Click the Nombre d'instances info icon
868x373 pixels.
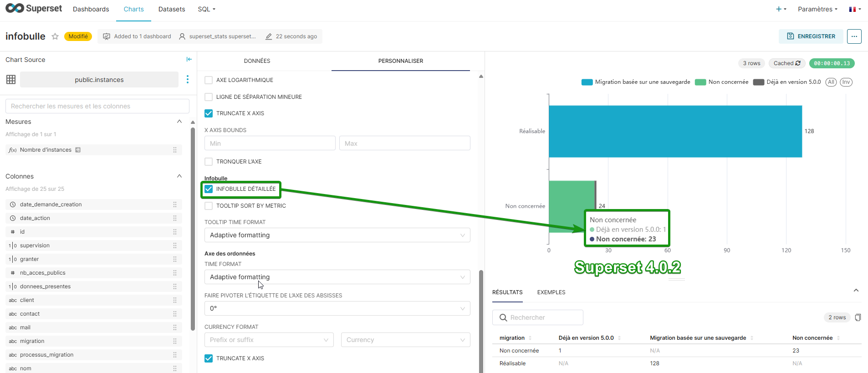click(78, 150)
